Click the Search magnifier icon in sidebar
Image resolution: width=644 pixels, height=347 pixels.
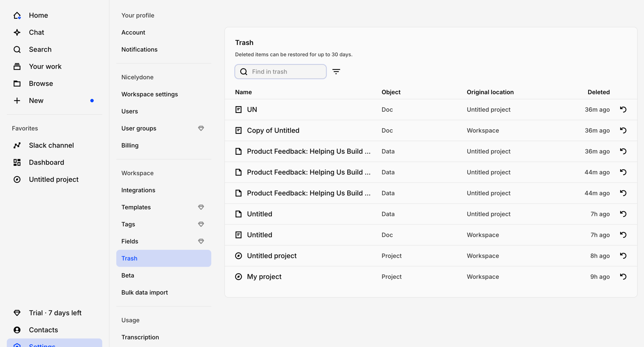17,49
